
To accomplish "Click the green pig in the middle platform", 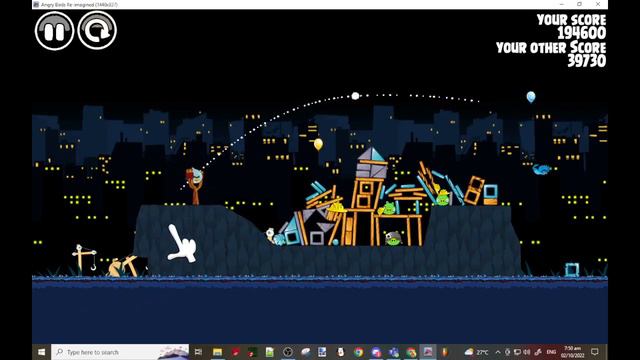I will point(388,209).
